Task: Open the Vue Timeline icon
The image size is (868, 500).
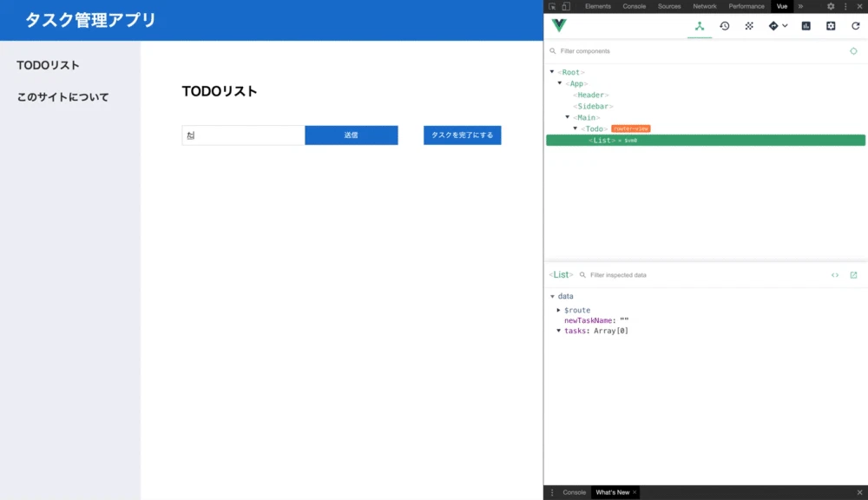Action: pyautogui.click(x=725, y=26)
